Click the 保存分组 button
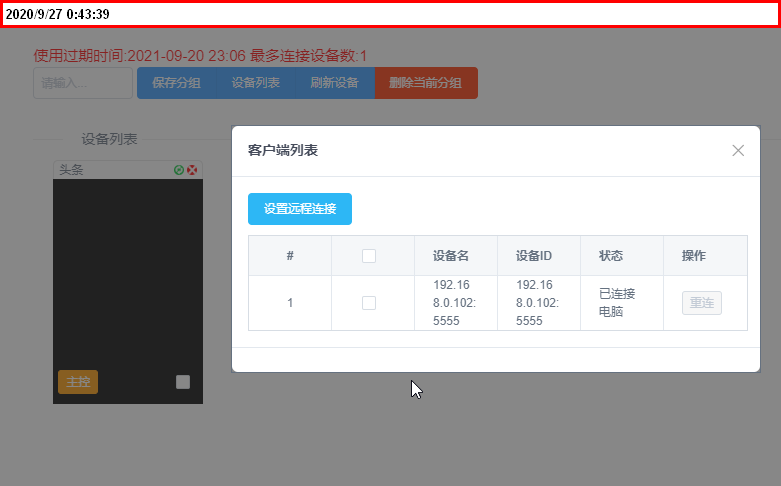 coord(177,83)
